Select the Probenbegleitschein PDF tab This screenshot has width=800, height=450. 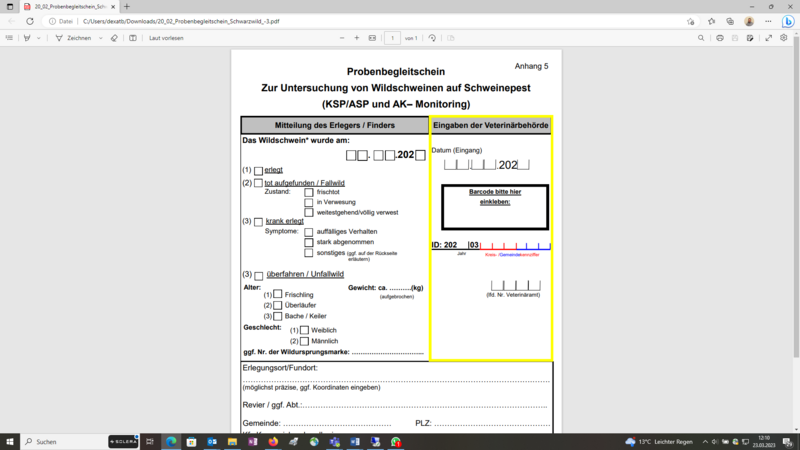[x=69, y=7]
